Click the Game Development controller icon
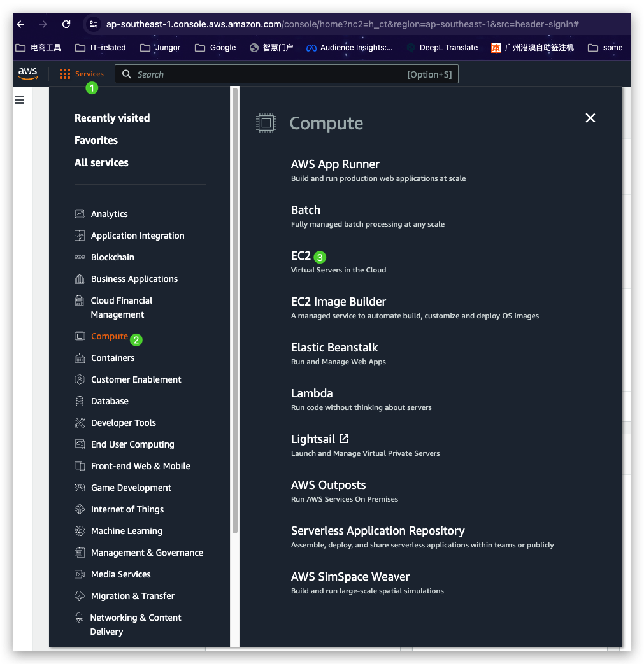644x664 pixels. (x=80, y=488)
